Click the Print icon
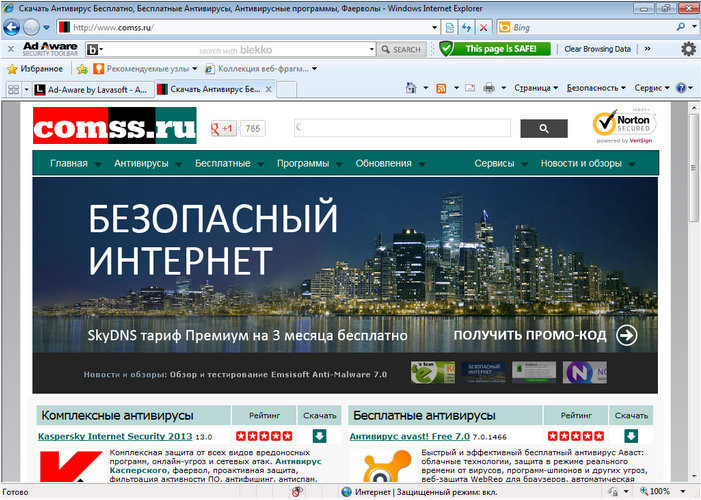This screenshot has width=701, height=500. tap(489, 88)
